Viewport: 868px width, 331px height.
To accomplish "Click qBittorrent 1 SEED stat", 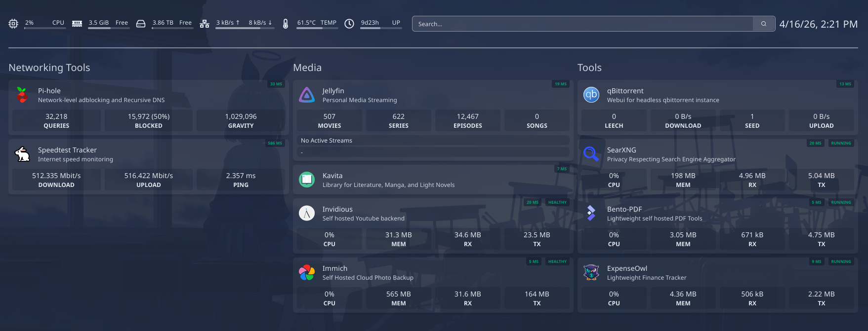I will click(752, 121).
